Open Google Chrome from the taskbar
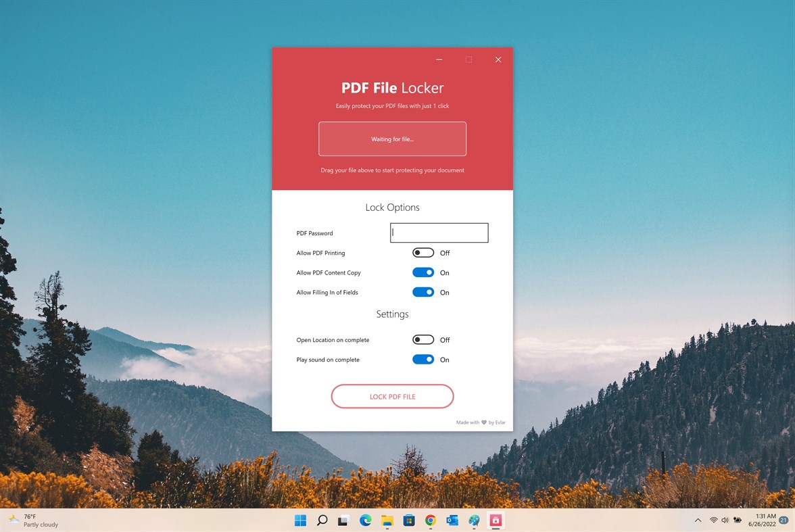 click(430, 521)
